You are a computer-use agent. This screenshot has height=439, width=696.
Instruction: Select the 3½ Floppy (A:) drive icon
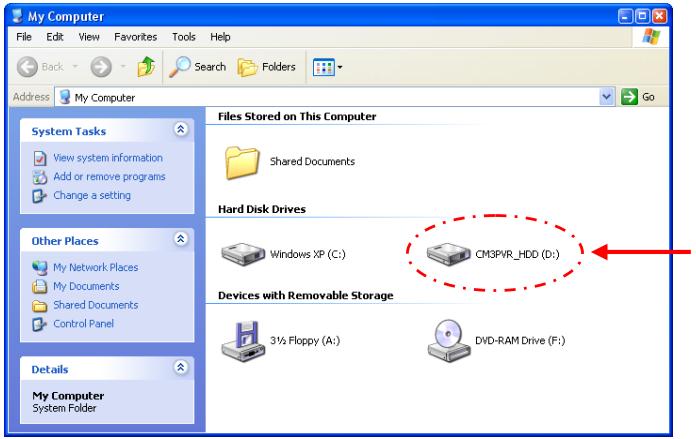[x=243, y=341]
